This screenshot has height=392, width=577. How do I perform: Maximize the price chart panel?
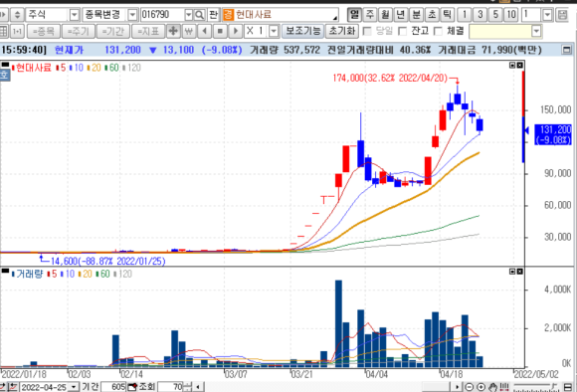click(512, 65)
